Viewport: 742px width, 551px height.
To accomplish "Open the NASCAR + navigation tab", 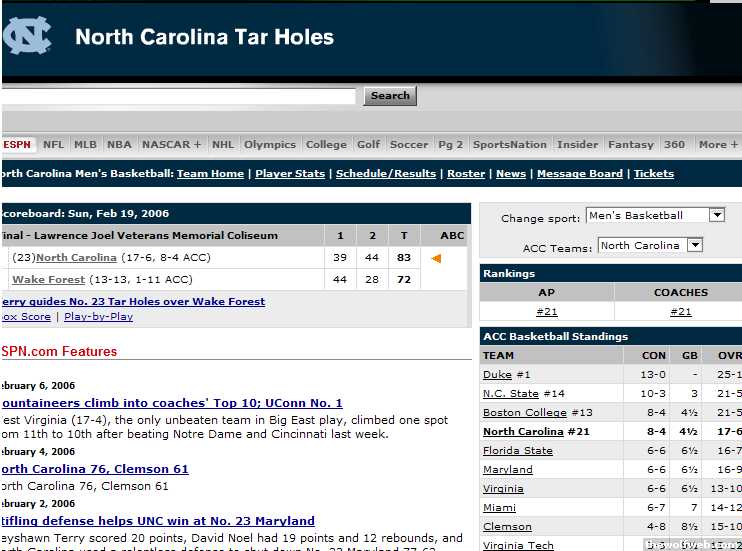I will [x=171, y=144].
